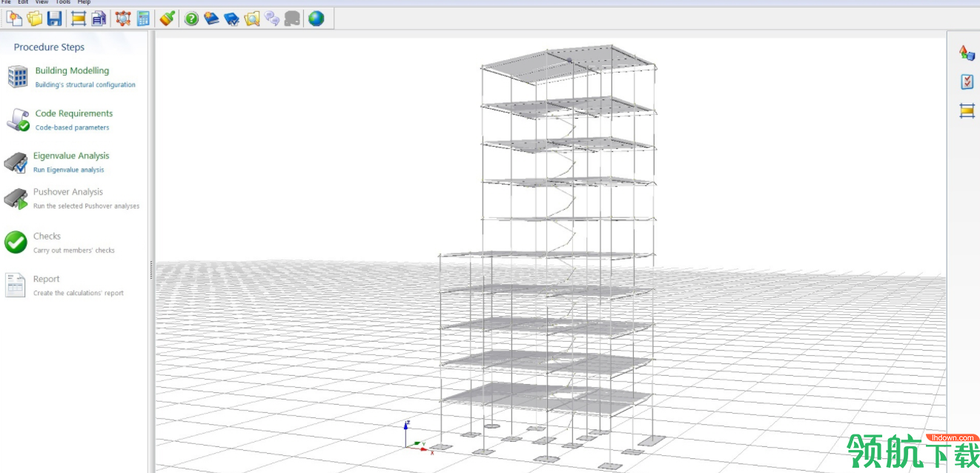Open help via green question mark icon
Screen dimensions: 980x473
pos(191,19)
